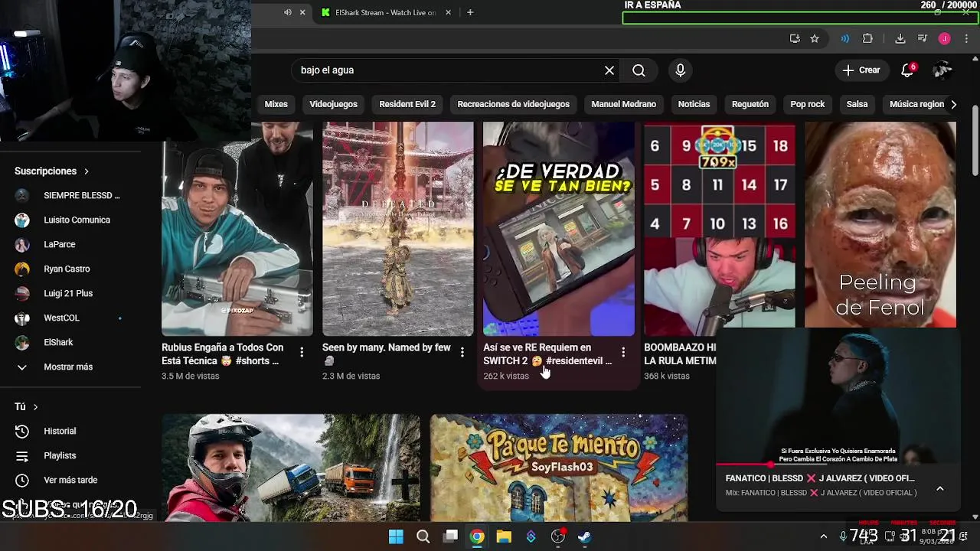Clear the search text with the X
The height and width of the screenshot is (551, 980).
pos(609,70)
